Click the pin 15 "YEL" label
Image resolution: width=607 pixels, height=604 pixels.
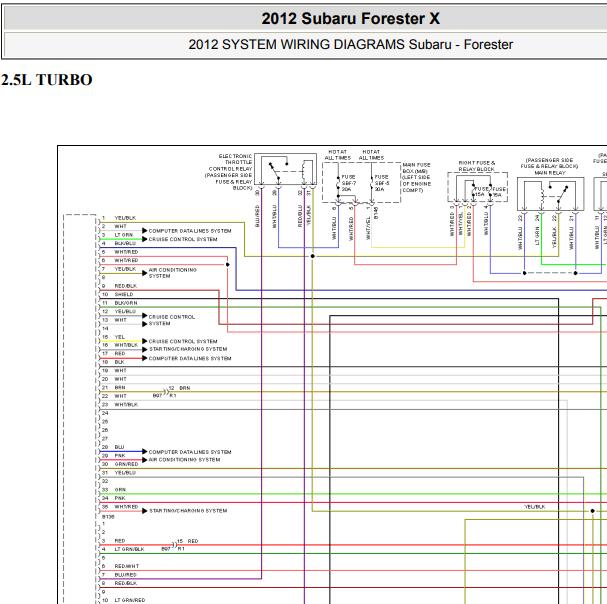(x=120, y=337)
